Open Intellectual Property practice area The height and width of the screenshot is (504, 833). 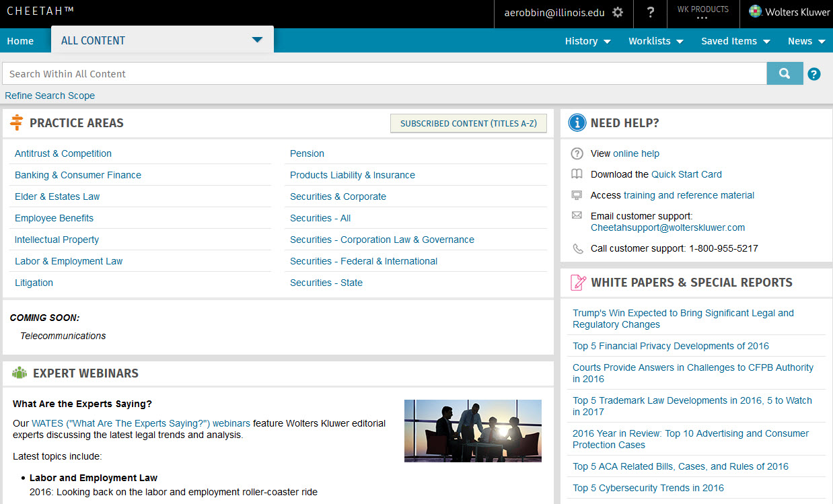[x=57, y=240]
